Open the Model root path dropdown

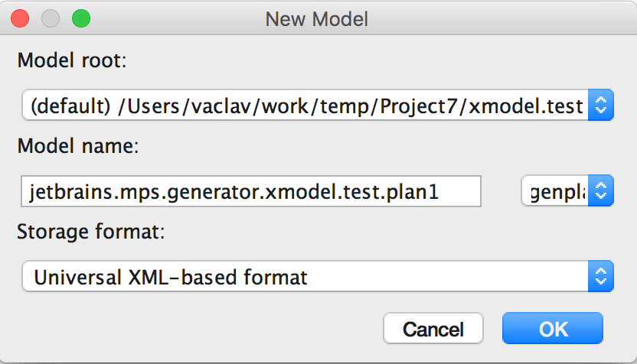pos(306,106)
